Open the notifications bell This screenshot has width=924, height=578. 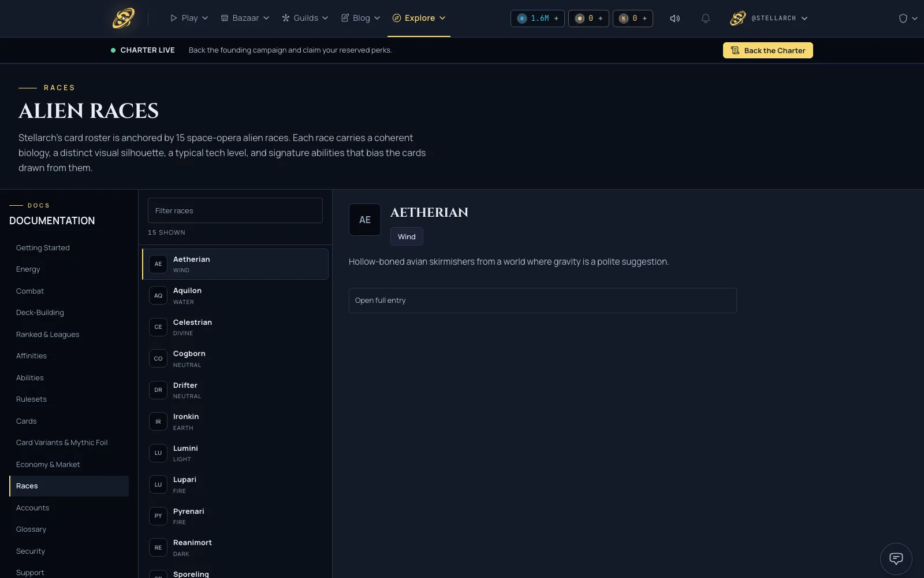(705, 18)
